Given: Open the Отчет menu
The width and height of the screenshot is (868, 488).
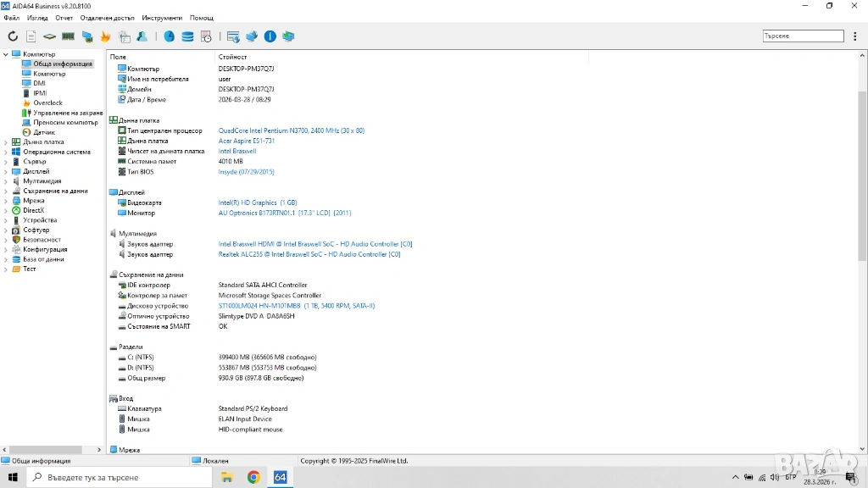Looking at the screenshot, I should click(64, 18).
